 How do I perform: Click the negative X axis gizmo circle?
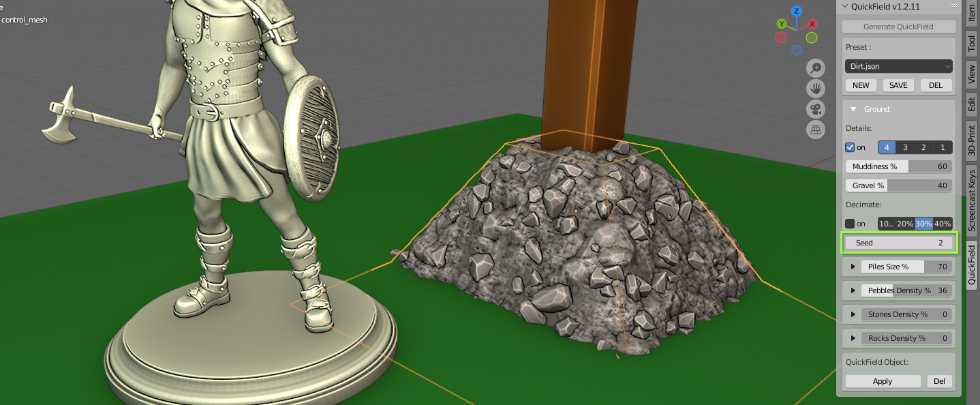[x=782, y=37]
